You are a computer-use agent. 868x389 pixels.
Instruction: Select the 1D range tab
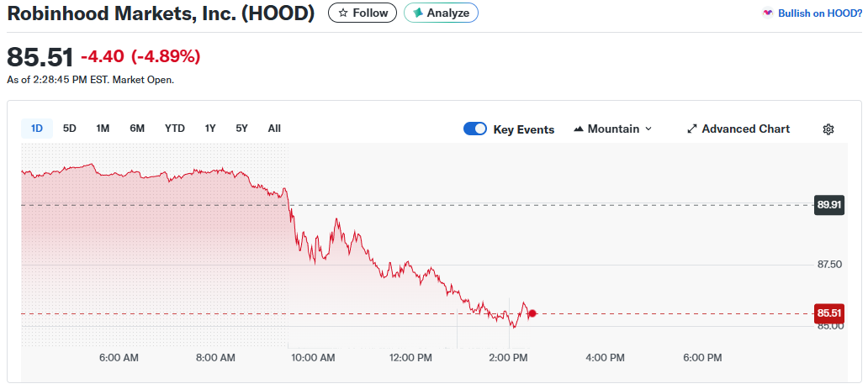pyautogui.click(x=37, y=129)
